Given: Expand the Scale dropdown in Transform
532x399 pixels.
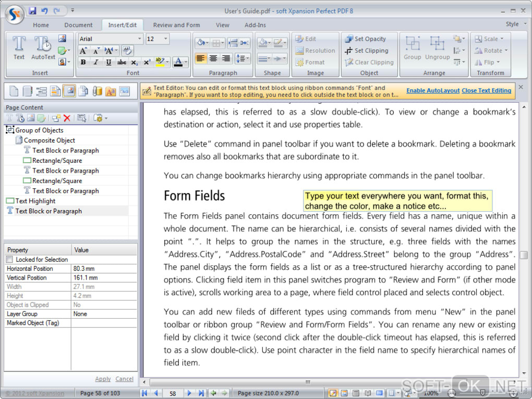Looking at the screenshot, I should tap(489, 39).
